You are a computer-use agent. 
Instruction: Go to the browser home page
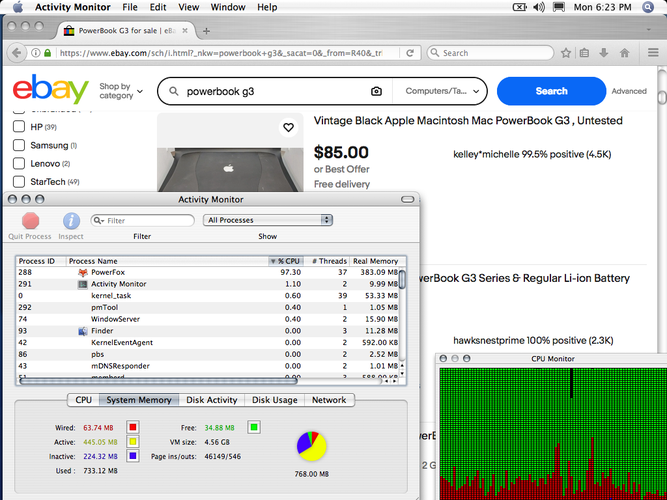624,53
